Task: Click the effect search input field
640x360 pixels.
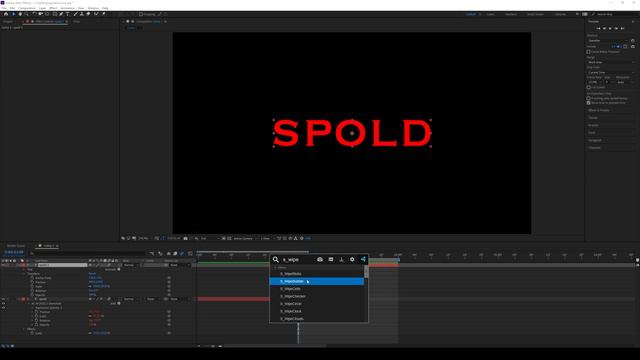Action: (x=297, y=260)
